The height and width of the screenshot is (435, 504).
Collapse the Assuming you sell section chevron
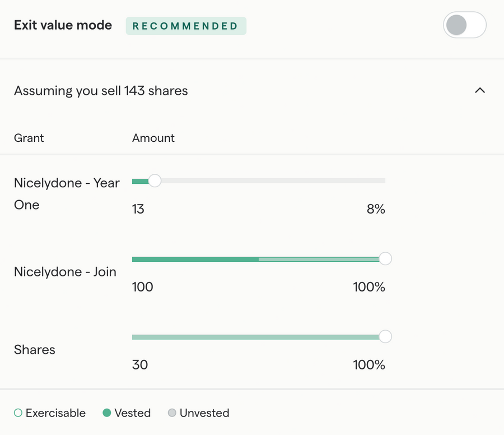[480, 90]
